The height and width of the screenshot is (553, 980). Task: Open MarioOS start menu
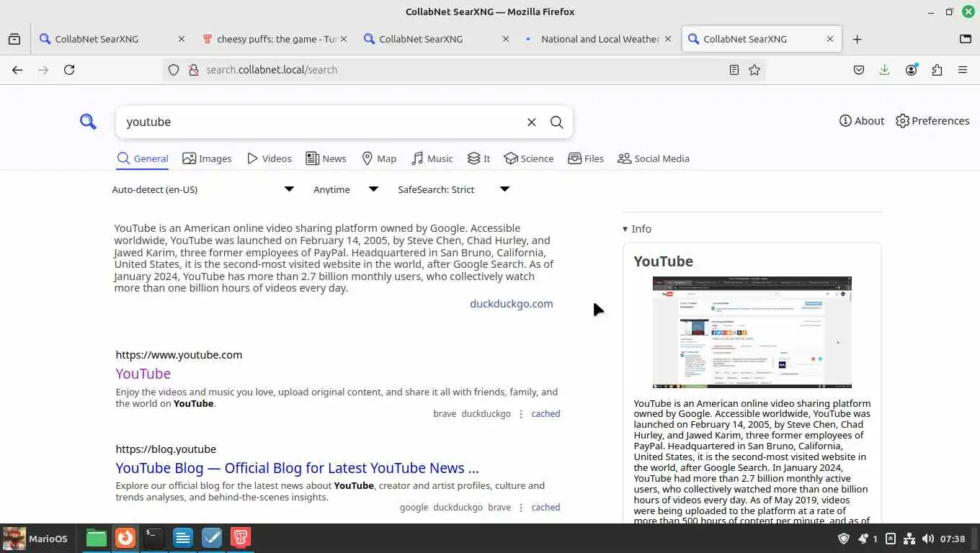(x=35, y=539)
